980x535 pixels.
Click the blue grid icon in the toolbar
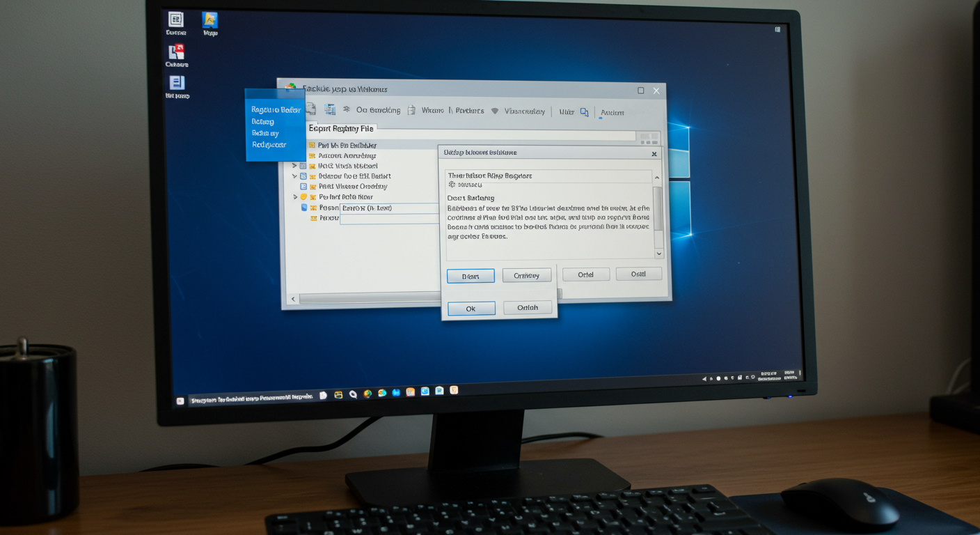pyautogui.click(x=330, y=109)
